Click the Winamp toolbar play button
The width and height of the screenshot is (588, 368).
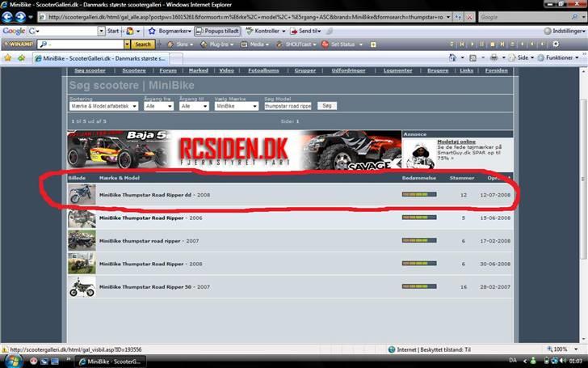pos(472,44)
